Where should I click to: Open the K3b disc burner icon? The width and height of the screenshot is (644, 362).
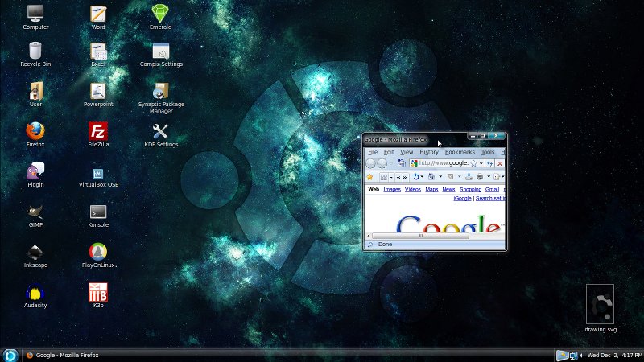(98, 295)
